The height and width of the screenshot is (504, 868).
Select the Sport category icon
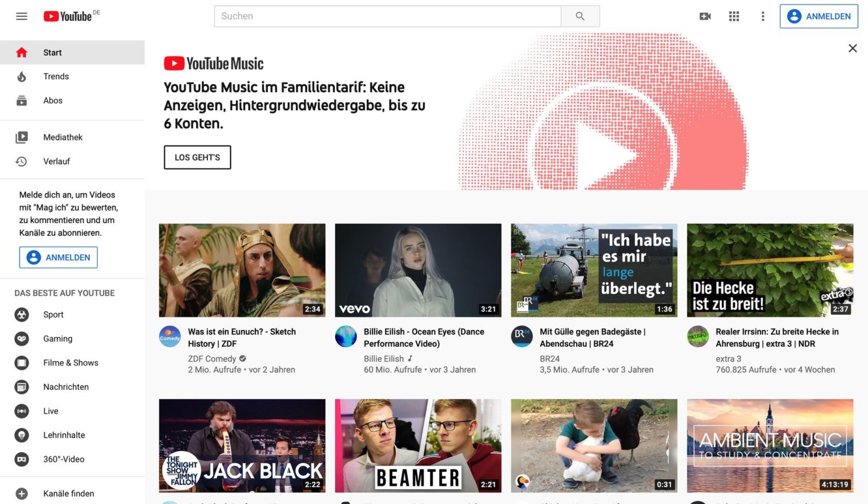point(21,314)
